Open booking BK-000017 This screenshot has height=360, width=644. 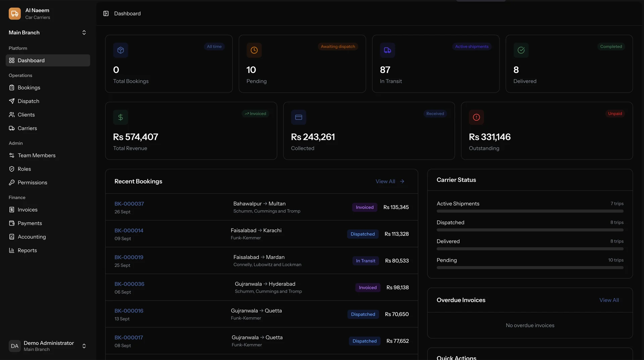(129, 338)
